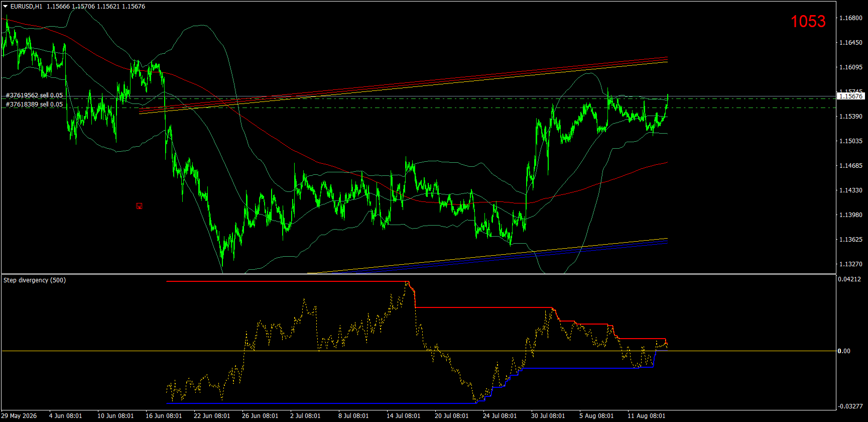Click the EURUSD,H1 symbol title text
The image size is (868, 422).
[x=26, y=7]
